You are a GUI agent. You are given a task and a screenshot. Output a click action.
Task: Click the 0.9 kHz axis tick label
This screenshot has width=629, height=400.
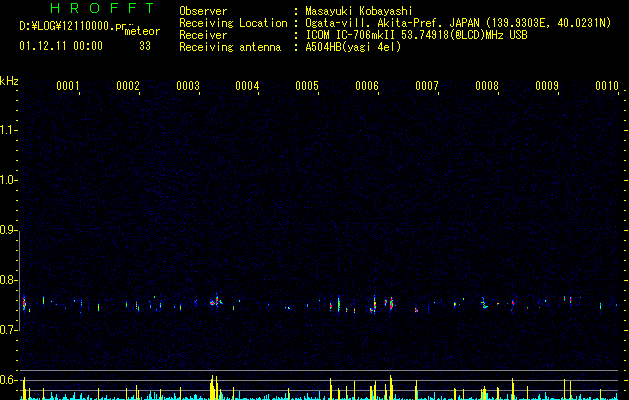click(8, 230)
